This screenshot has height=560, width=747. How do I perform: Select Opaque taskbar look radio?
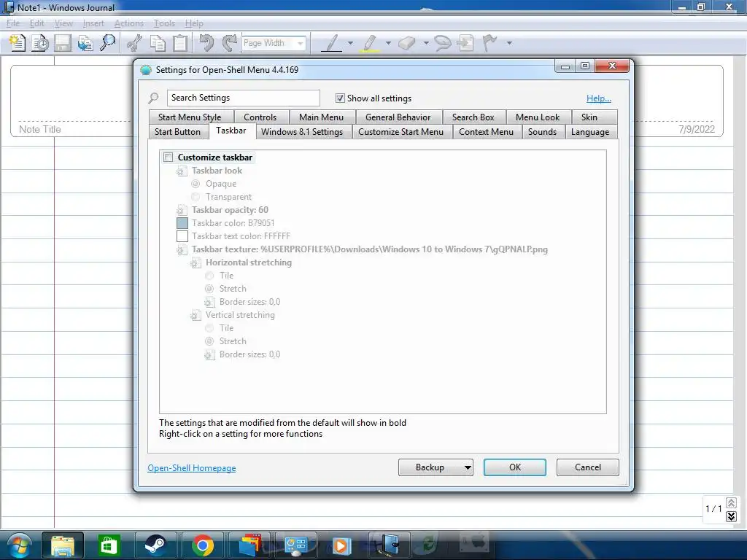click(196, 184)
